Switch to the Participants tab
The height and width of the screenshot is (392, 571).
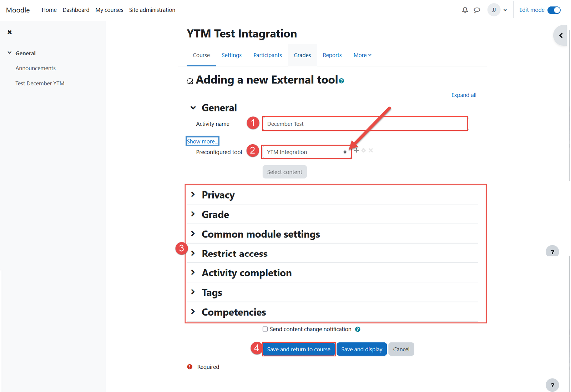268,55
